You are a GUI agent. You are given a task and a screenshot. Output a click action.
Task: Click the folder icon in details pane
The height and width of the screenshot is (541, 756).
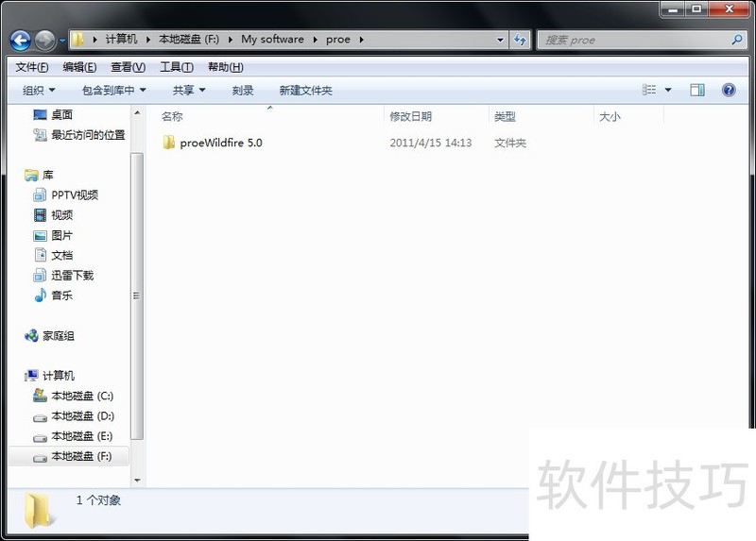click(38, 510)
